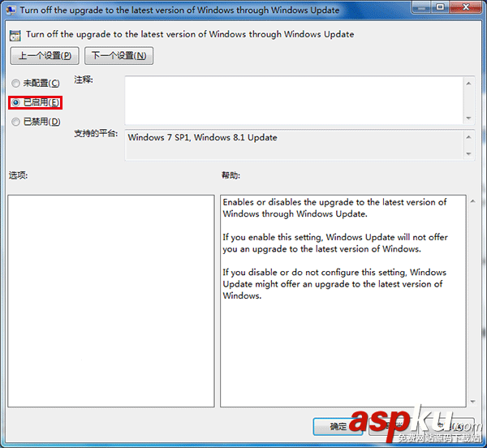Minimize the policy dialog window
The image size is (487, 448).
[x=421, y=7]
